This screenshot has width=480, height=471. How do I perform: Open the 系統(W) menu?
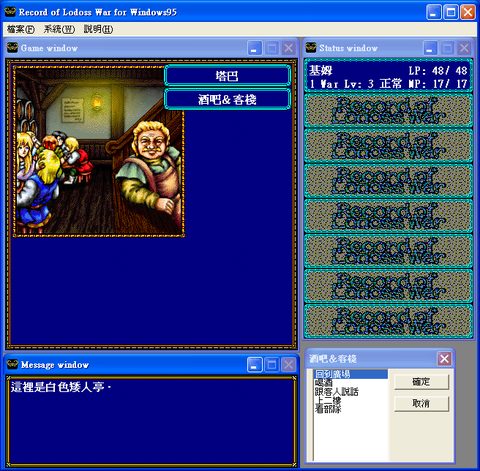tap(59, 29)
